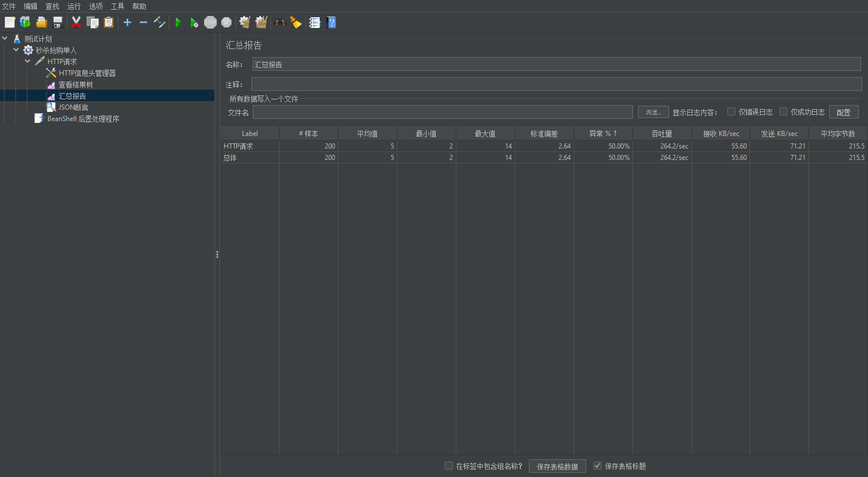Open help with the question mark book
Screen dimensions: 868x477
tap(331, 22)
